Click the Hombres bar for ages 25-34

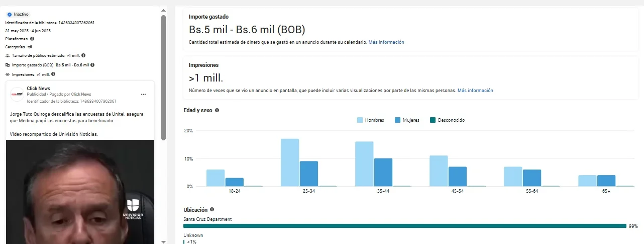click(290, 162)
